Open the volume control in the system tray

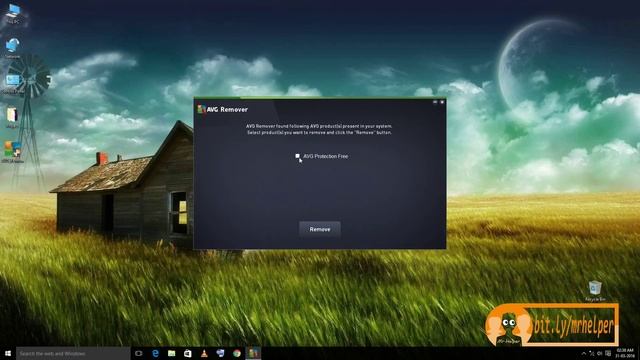[600, 353]
